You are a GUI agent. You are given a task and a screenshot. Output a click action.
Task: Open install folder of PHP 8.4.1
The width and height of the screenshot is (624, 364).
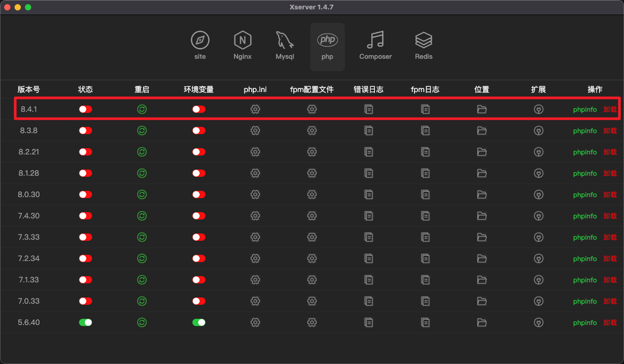(x=482, y=109)
